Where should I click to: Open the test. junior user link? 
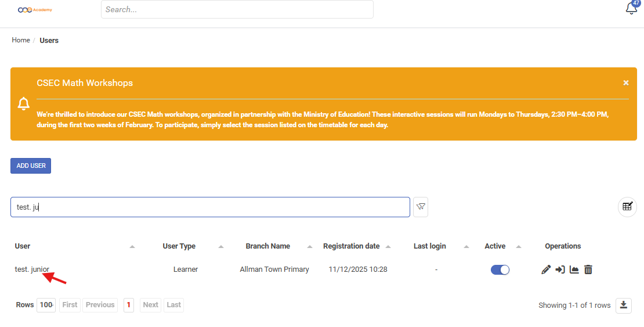point(32,269)
